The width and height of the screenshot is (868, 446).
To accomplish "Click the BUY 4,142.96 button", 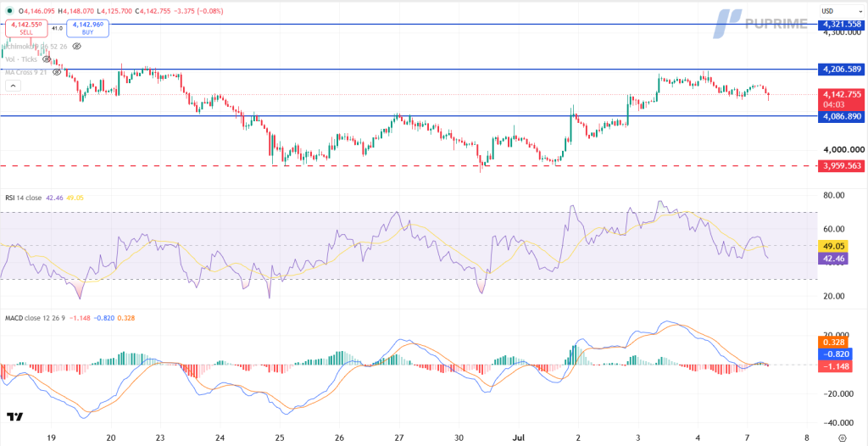I will [87, 28].
